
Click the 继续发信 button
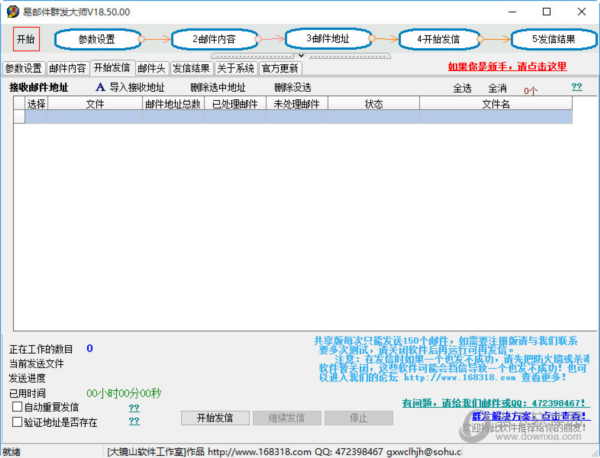(x=287, y=418)
